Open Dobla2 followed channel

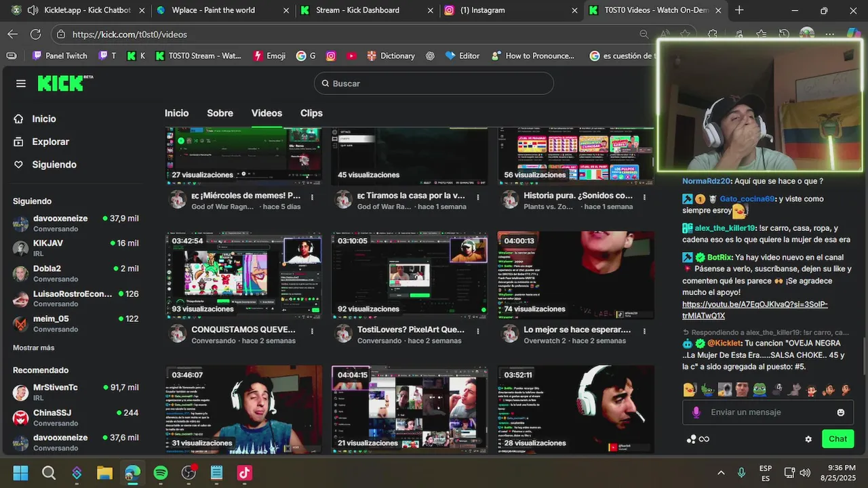tap(76, 272)
